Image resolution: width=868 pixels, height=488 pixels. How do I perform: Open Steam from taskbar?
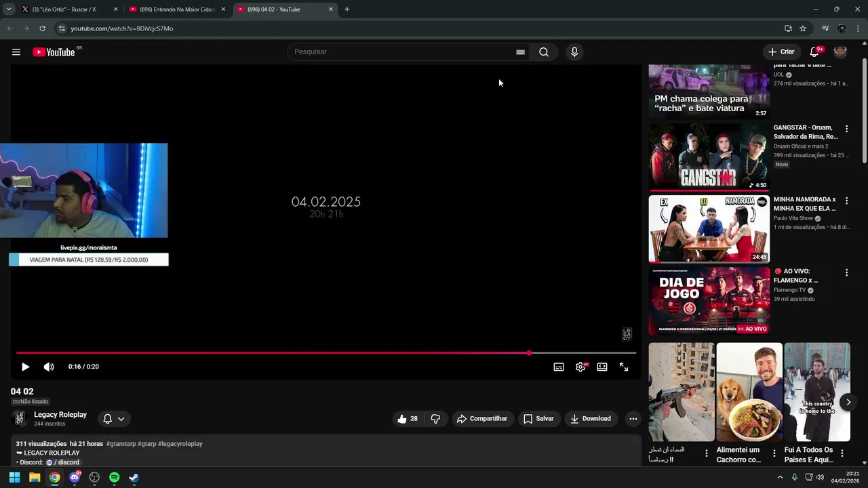[x=134, y=477]
